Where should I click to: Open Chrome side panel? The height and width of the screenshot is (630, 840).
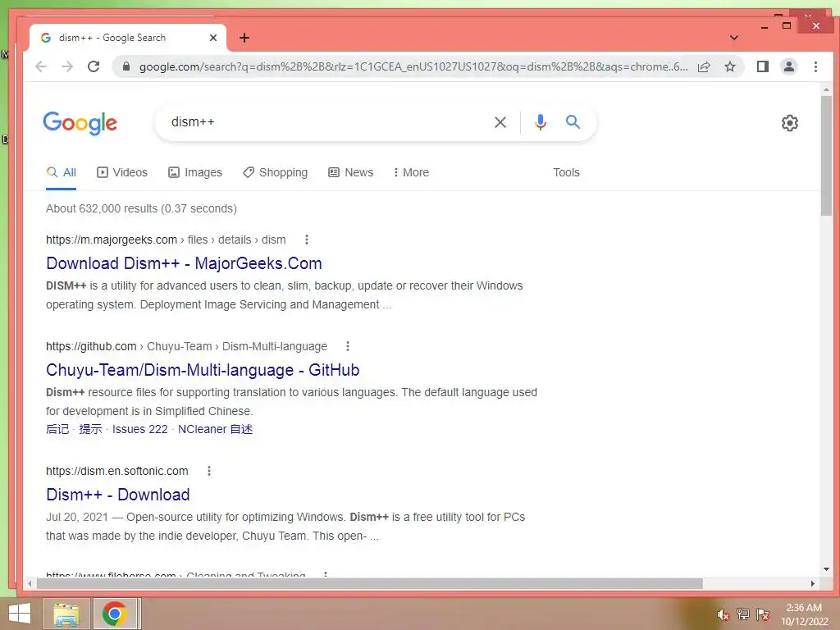point(763,66)
